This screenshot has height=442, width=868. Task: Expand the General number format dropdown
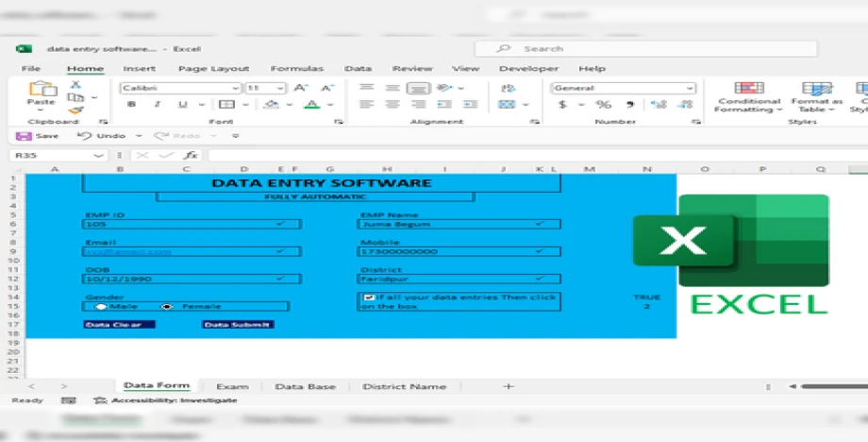point(690,88)
